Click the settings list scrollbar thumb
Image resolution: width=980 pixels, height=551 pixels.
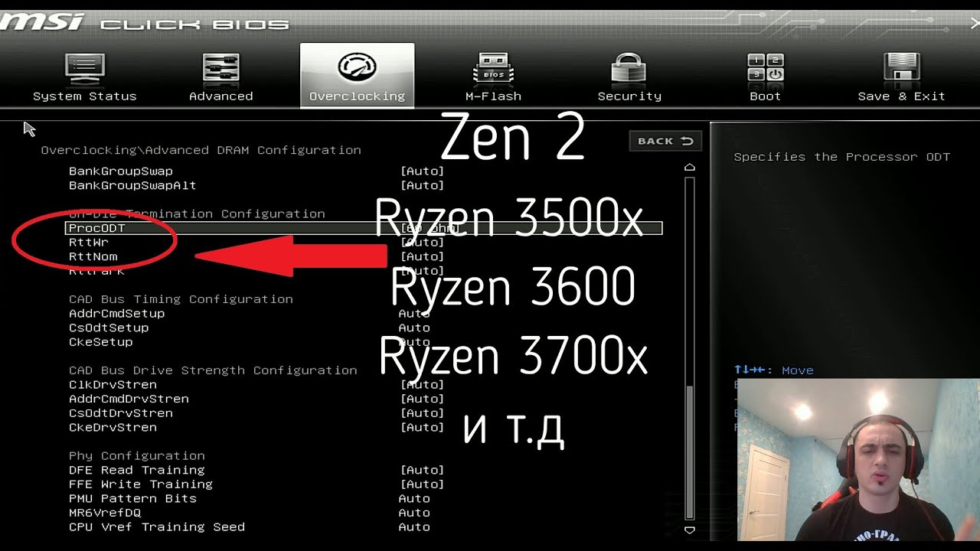(690, 452)
